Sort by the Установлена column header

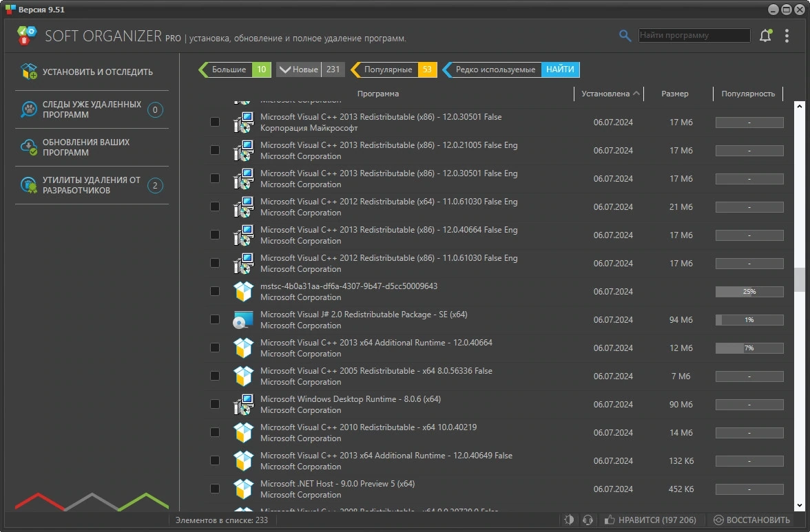[609, 94]
